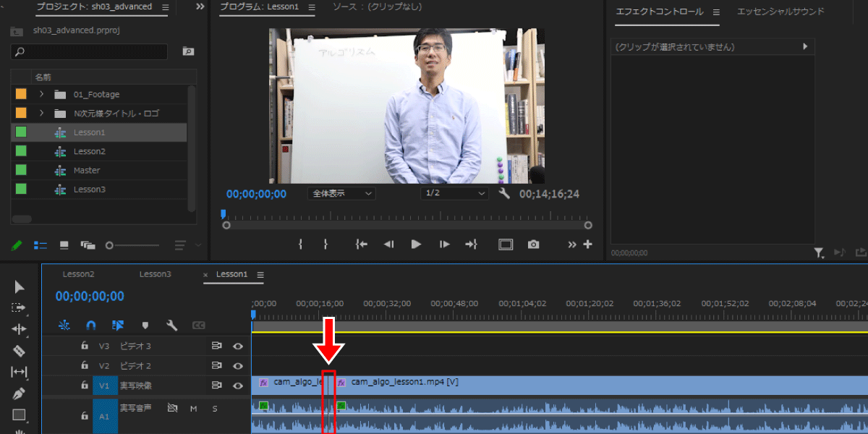Open timeline display settings wrench
The width and height of the screenshot is (868, 434).
click(171, 325)
